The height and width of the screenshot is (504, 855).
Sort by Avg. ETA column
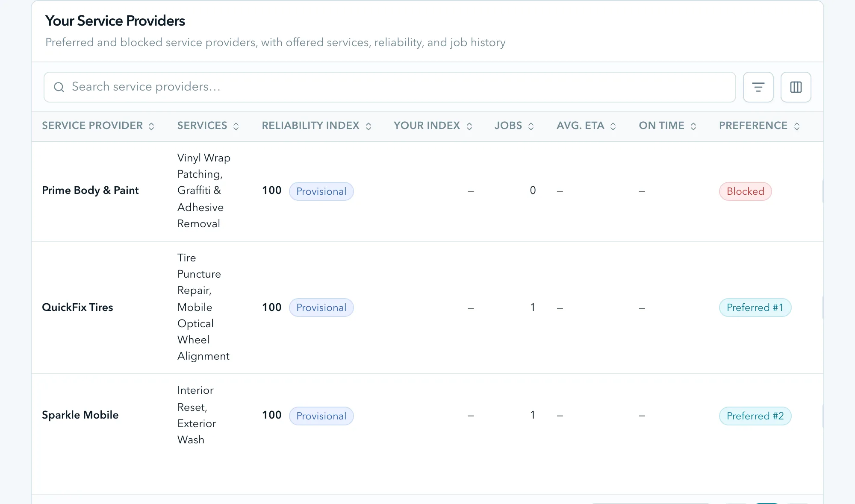[586, 126]
